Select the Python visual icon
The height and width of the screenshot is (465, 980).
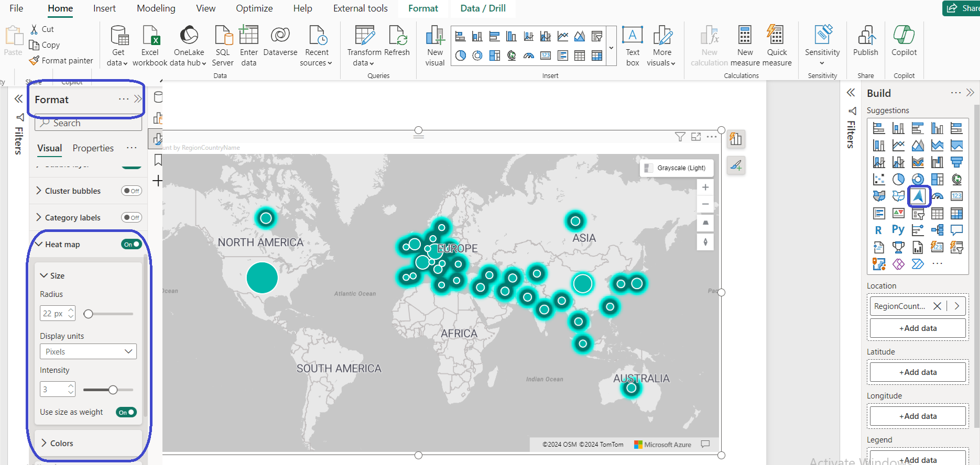(x=898, y=230)
